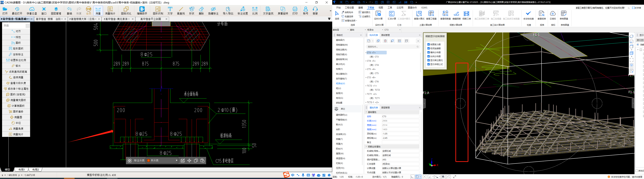Collapse the TCT2 <1> tree node

coord(366,86)
